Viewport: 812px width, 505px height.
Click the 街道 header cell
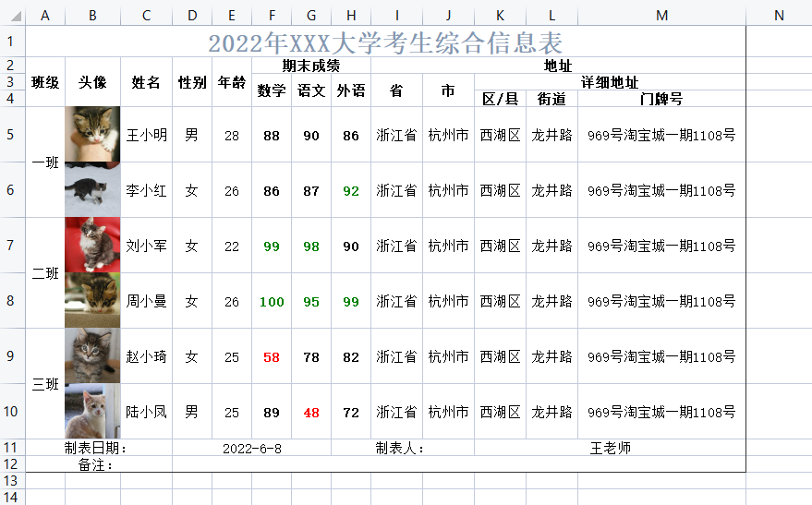coord(552,99)
